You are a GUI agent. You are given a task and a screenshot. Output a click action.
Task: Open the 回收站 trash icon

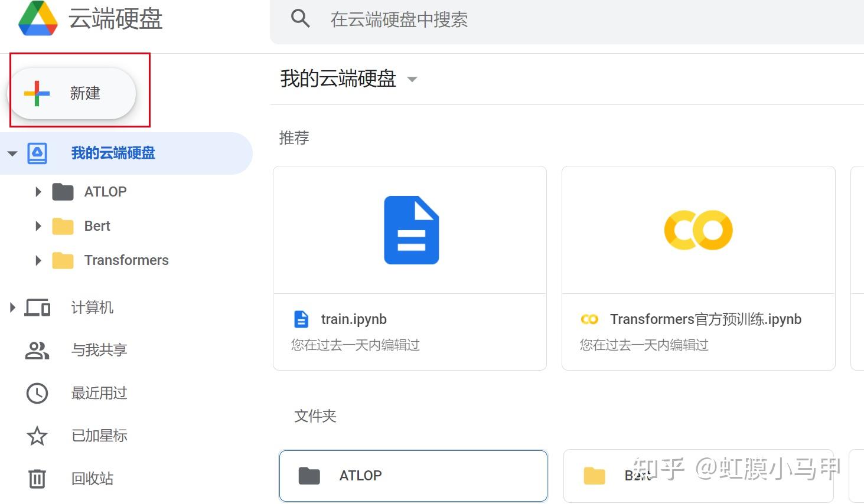(x=37, y=479)
